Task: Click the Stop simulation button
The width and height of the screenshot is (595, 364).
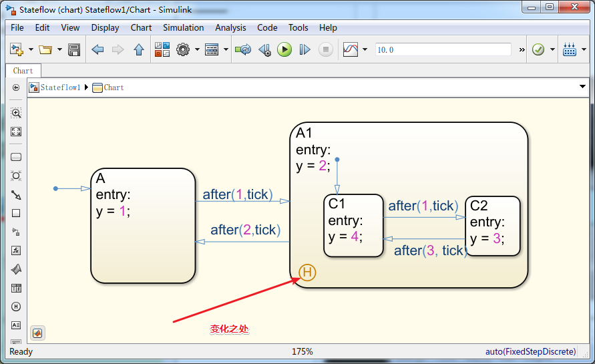Action: pyautogui.click(x=326, y=49)
